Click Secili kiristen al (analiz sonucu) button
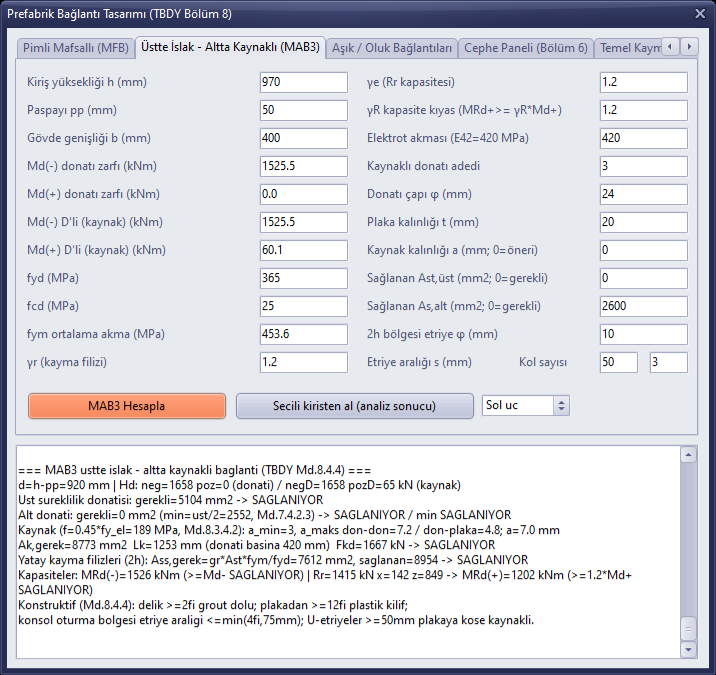The width and height of the screenshot is (716, 675). (354, 406)
